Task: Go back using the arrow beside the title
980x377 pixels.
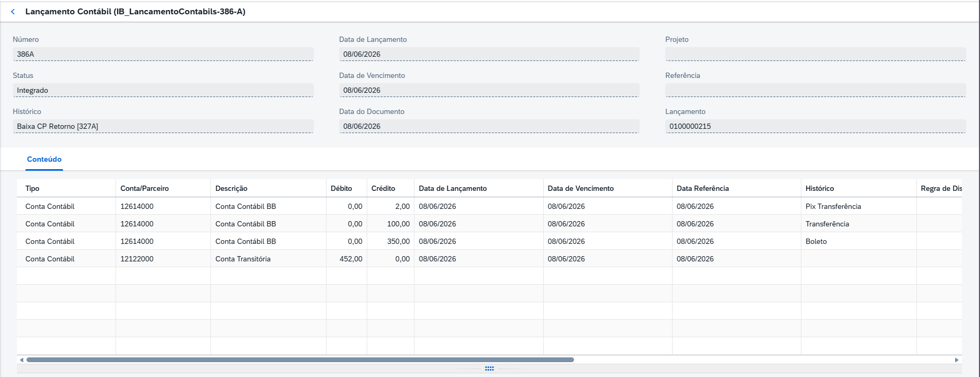Action: pyautogui.click(x=13, y=12)
